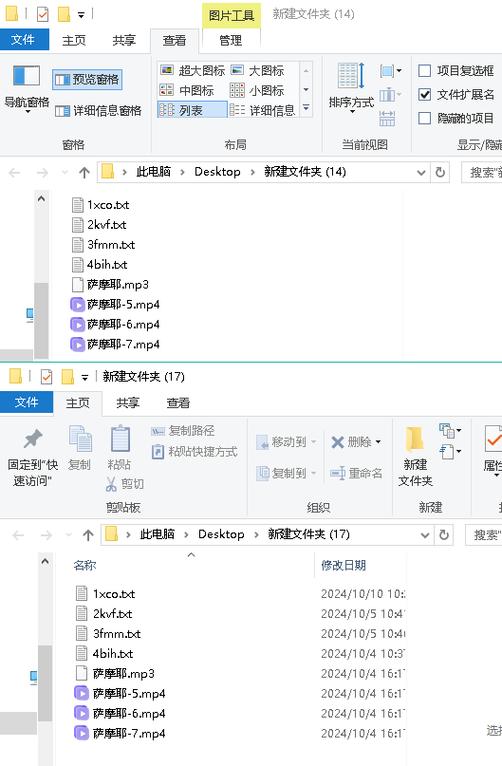Click the 复制 copy button

(x=80, y=447)
